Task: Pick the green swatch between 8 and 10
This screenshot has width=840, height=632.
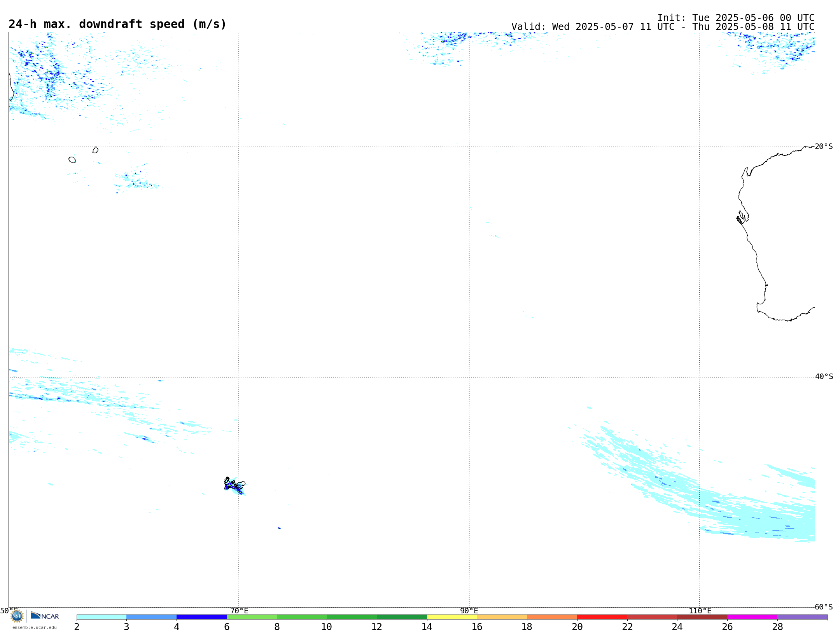Action: pos(302,617)
